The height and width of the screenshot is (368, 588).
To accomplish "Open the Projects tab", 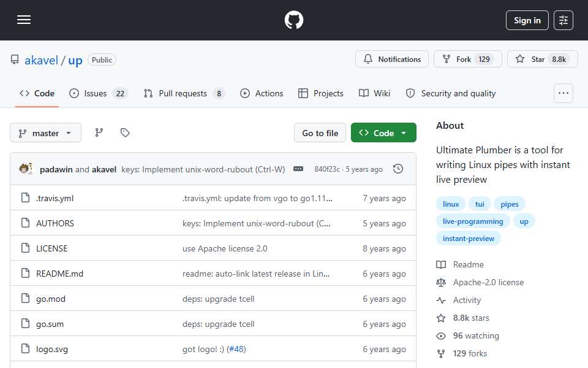I will (321, 93).
